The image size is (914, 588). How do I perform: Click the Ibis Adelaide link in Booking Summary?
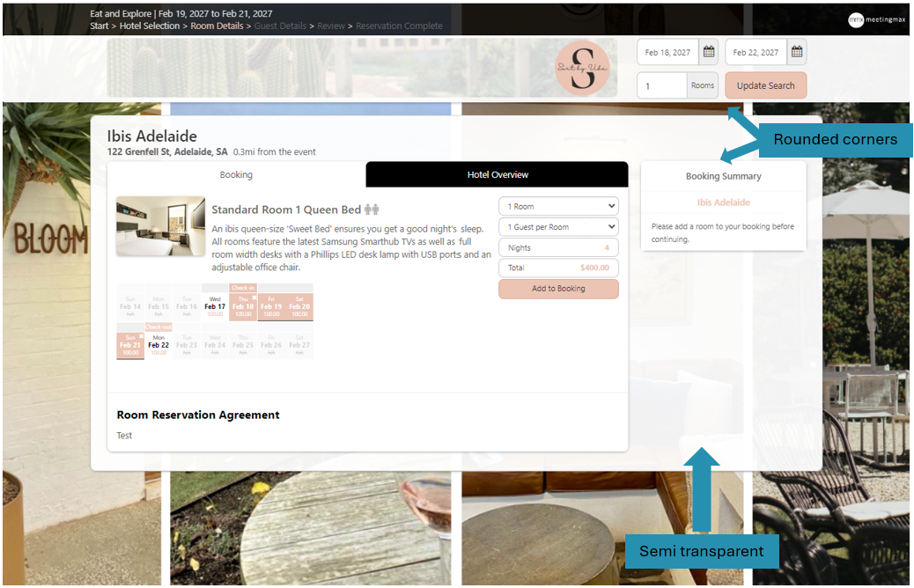click(x=724, y=202)
